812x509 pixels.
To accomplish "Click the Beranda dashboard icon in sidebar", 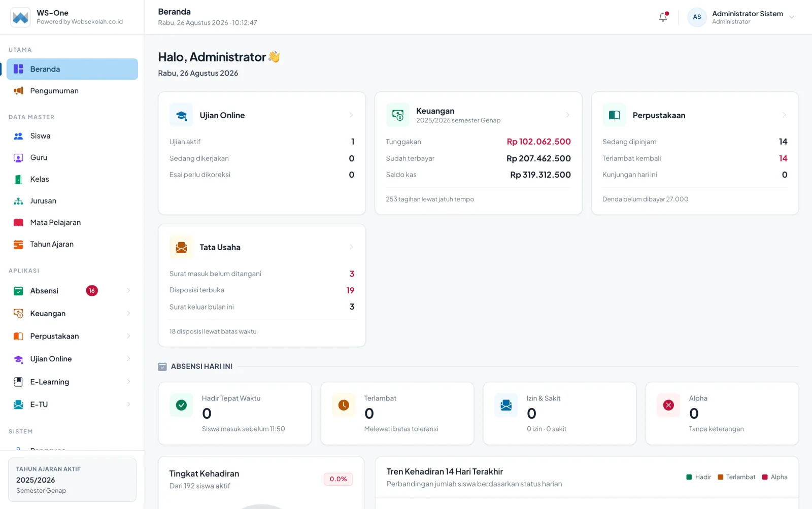I will (x=18, y=69).
